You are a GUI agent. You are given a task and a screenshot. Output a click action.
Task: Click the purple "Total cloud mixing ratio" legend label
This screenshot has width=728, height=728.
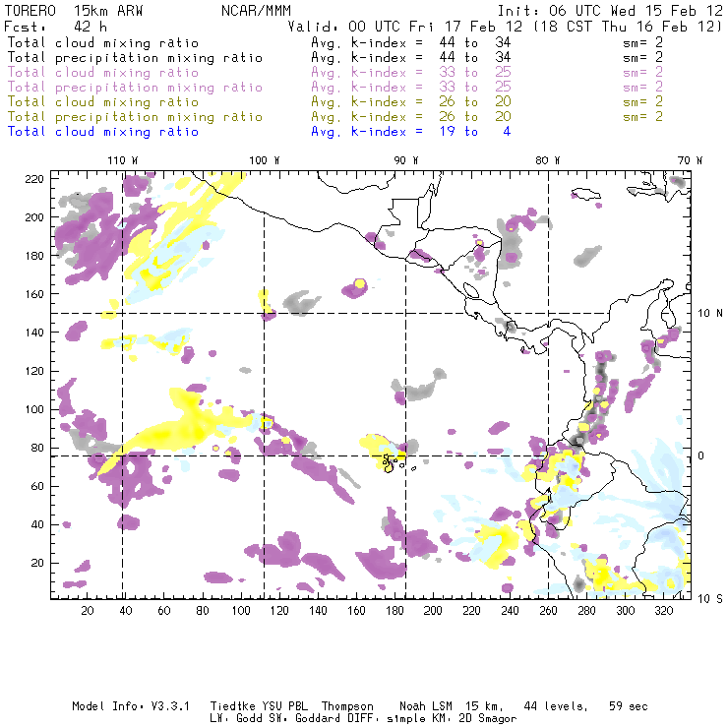pyautogui.click(x=103, y=73)
